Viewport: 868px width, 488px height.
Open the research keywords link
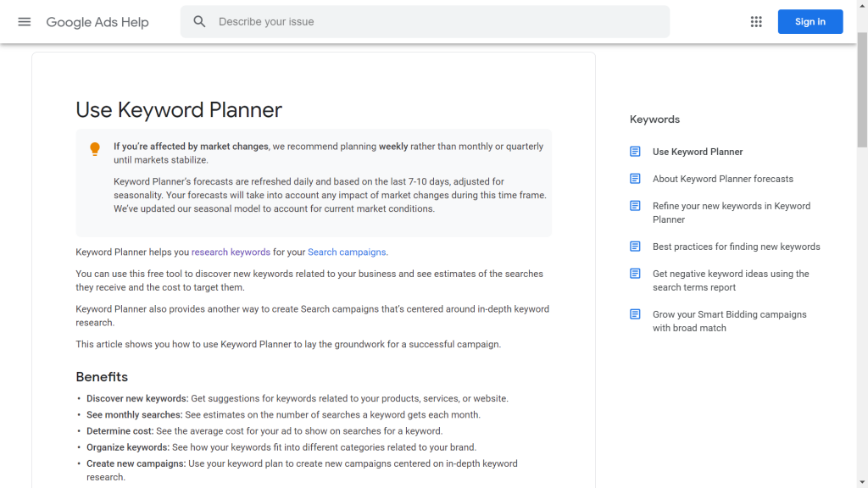pyautogui.click(x=231, y=252)
